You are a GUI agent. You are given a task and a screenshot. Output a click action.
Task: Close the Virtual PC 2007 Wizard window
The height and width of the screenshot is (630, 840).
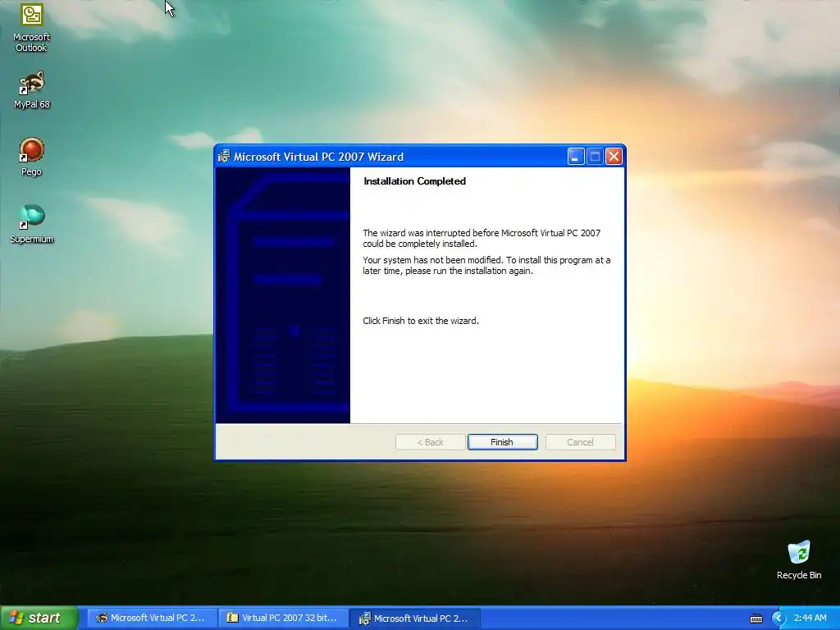click(x=614, y=157)
